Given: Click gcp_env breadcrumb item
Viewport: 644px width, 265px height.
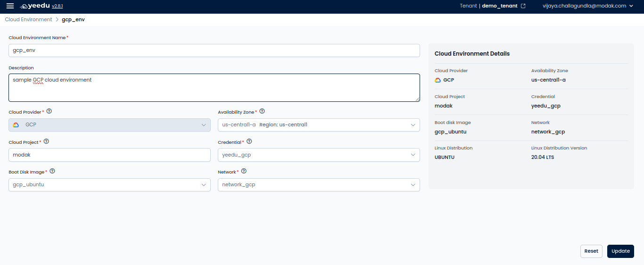Looking at the screenshot, I should tap(73, 19).
